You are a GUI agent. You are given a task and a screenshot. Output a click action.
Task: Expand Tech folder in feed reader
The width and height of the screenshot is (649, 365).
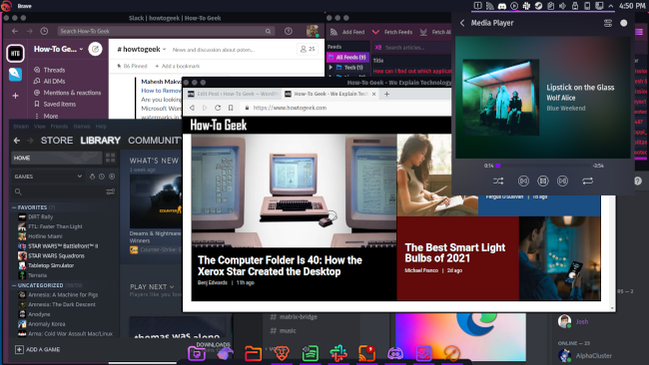(331, 67)
